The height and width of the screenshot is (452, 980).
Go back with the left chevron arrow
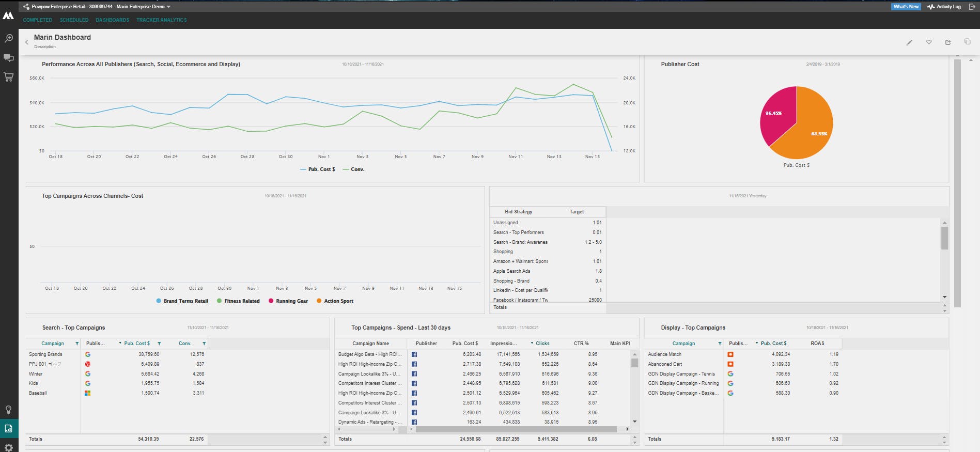(x=27, y=42)
